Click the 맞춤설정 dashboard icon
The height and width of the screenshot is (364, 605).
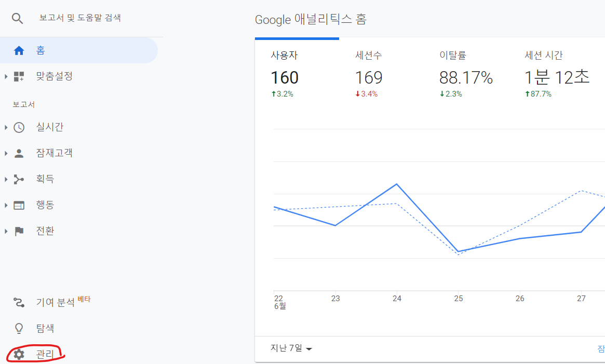[x=19, y=76]
